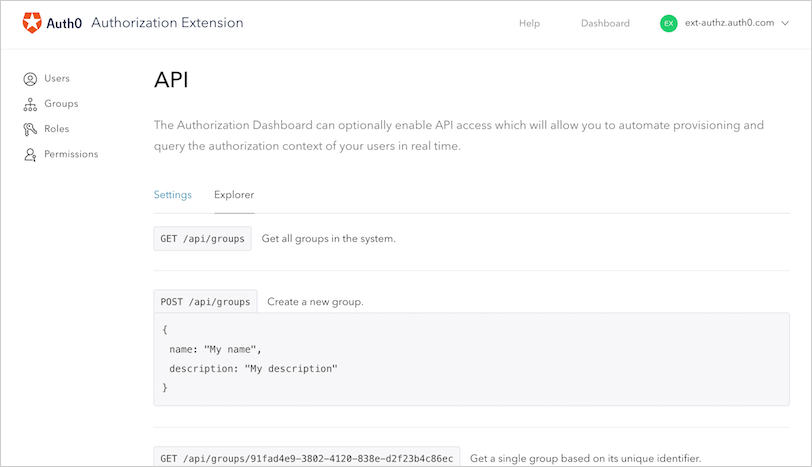
Task: Select the Explorer tab
Action: (234, 195)
